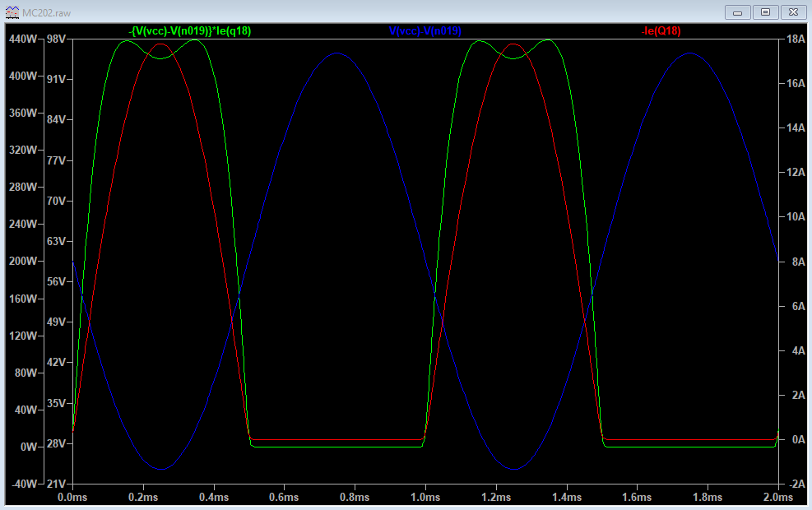The image size is (812, 510).
Task: Click the 21V voltage axis label
Action: [57, 484]
